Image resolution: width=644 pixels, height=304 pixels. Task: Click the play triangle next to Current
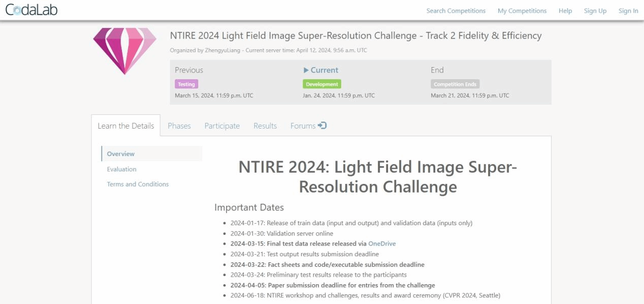pyautogui.click(x=306, y=70)
